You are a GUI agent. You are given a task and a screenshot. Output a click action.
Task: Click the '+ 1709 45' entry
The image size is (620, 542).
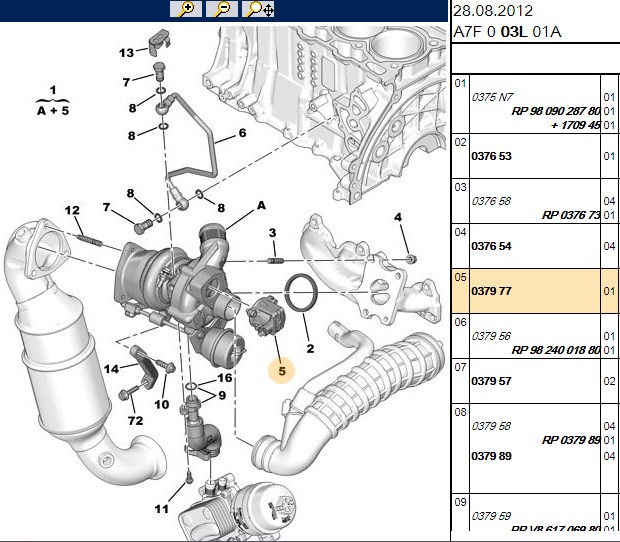[575, 125]
